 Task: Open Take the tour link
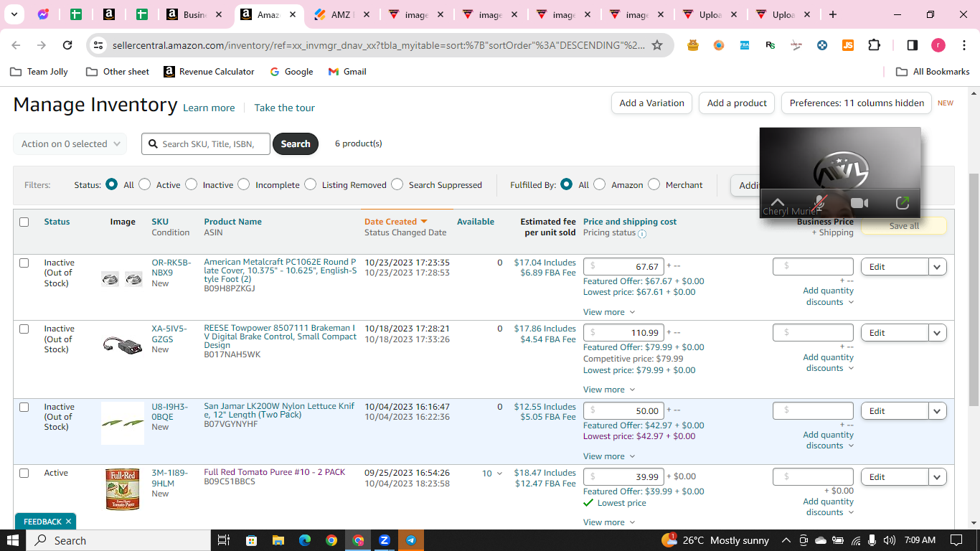click(285, 108)
